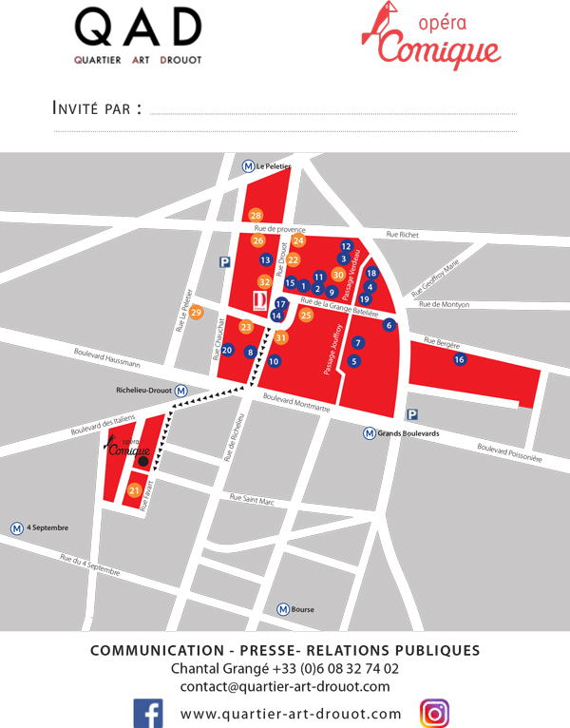Click the Instagram icon
The height and width of the screenshot is (728, 570).
click(434, 713)
